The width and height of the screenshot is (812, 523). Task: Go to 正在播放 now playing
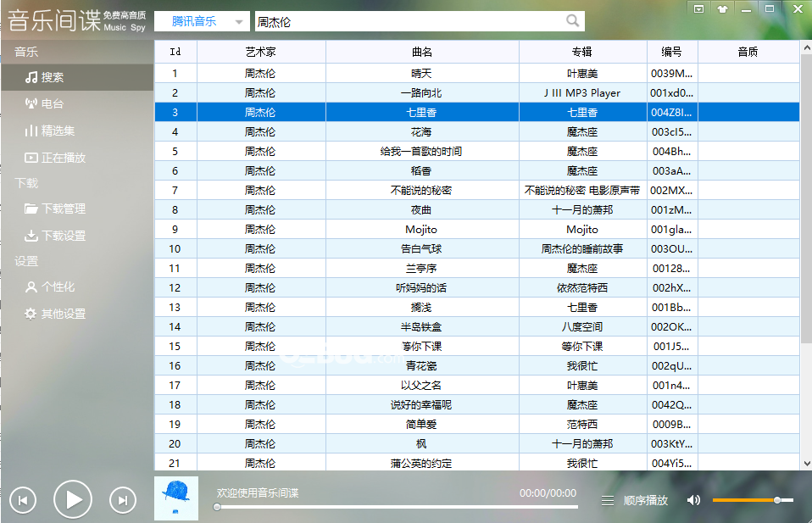pyautogui.click(x=55, y=158)
